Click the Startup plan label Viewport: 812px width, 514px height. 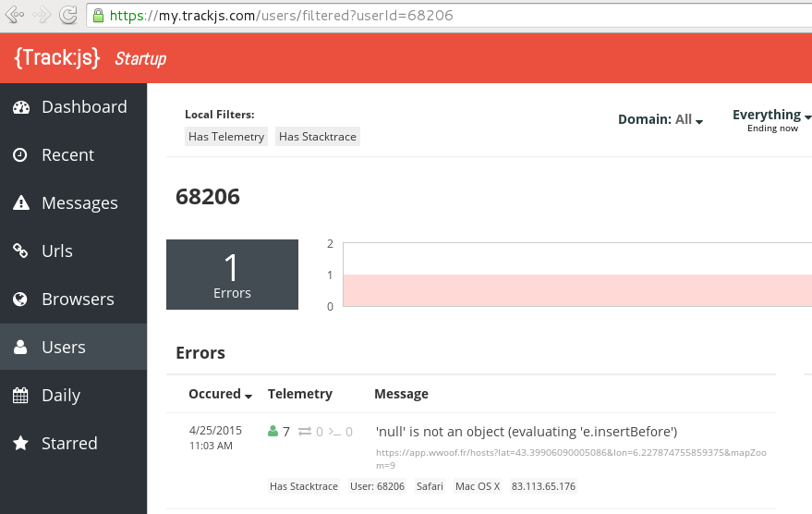[x=140, y=59]
